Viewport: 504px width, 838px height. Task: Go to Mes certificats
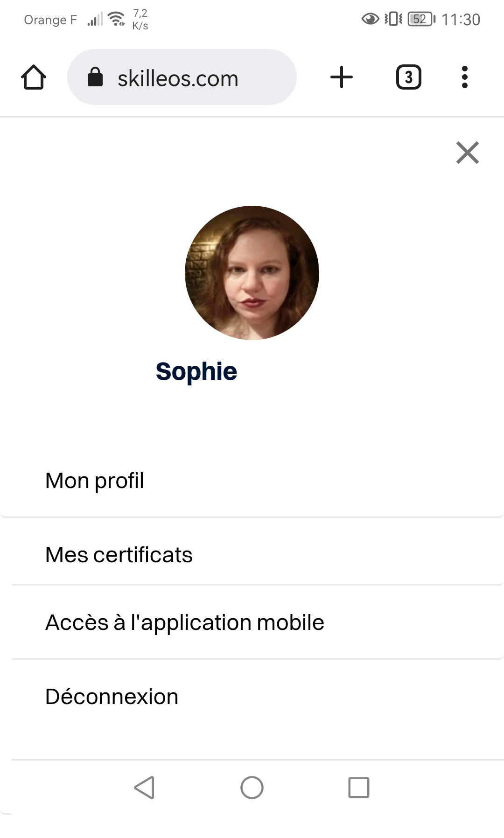click(x=252, y=554)
